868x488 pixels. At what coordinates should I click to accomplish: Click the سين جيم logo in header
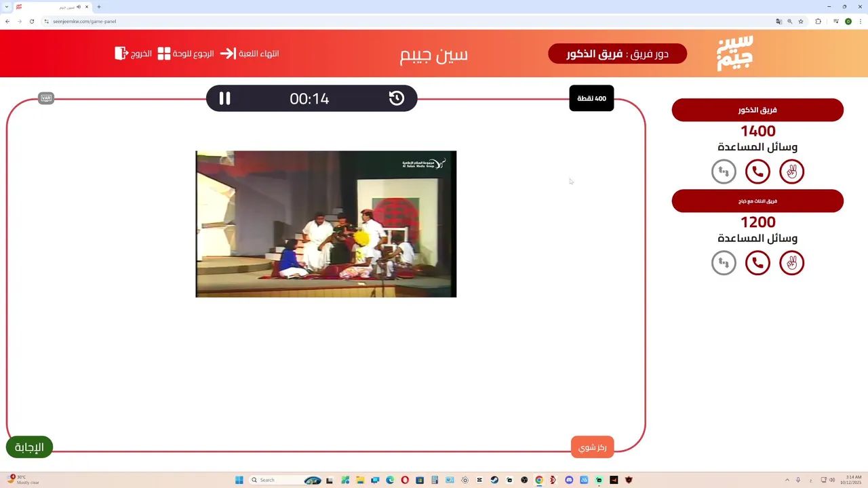click(x=735, y=54)
